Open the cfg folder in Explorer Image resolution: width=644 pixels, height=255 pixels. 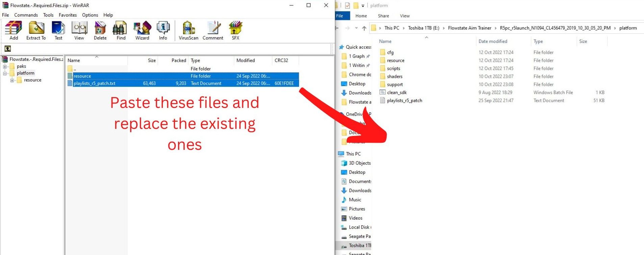390,52
